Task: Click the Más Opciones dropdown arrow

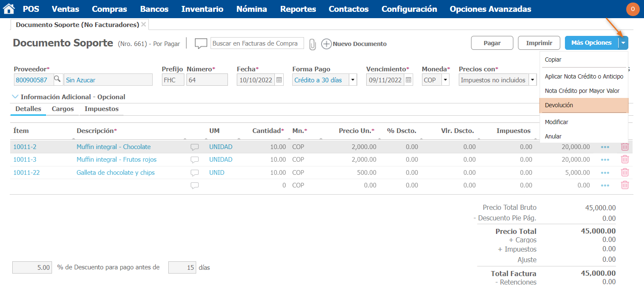Action: tap(623, 43)
